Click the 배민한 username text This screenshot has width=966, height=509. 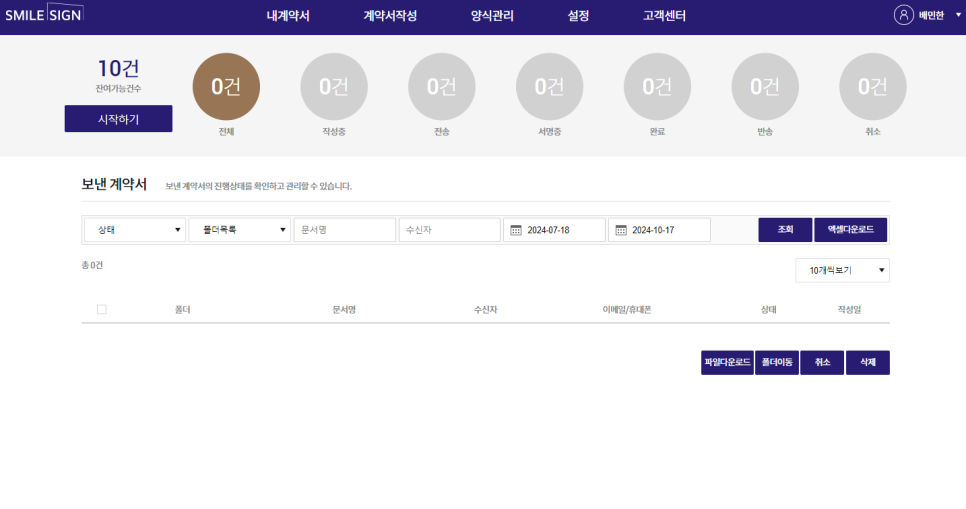(x=931, y=15)
